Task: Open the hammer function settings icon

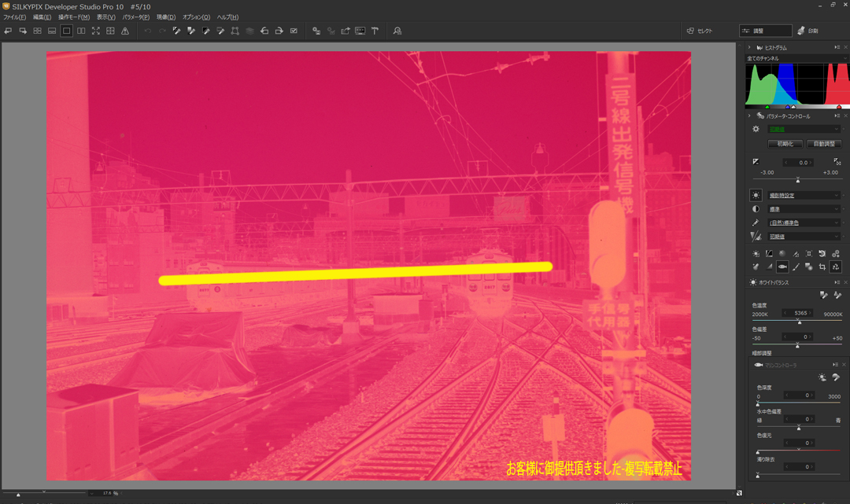Action: 375,31
